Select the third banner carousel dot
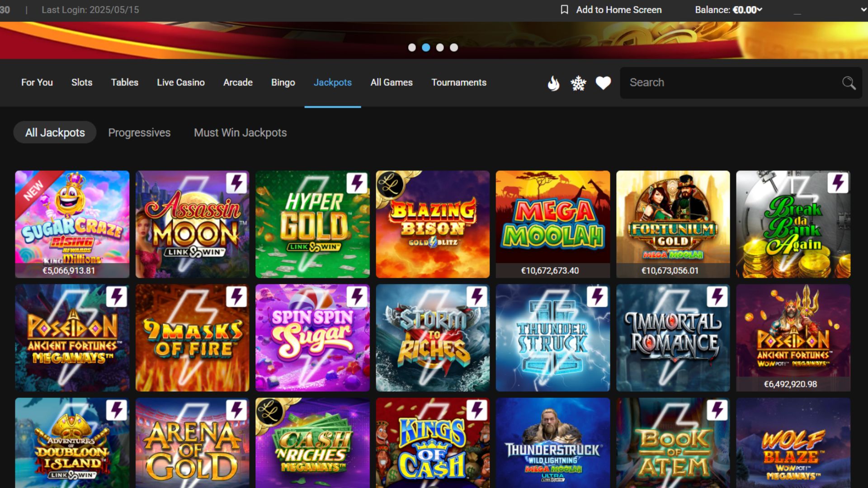The height and width of the screenshot is (488, 868). click(440, 47)
